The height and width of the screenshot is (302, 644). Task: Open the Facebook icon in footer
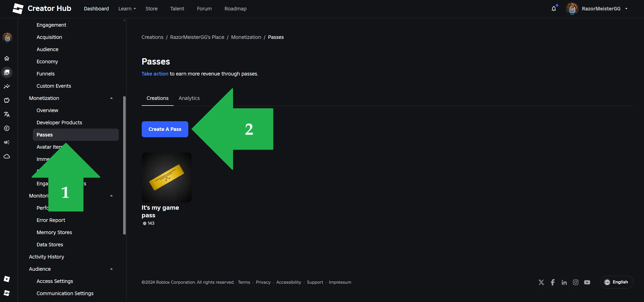553,282
